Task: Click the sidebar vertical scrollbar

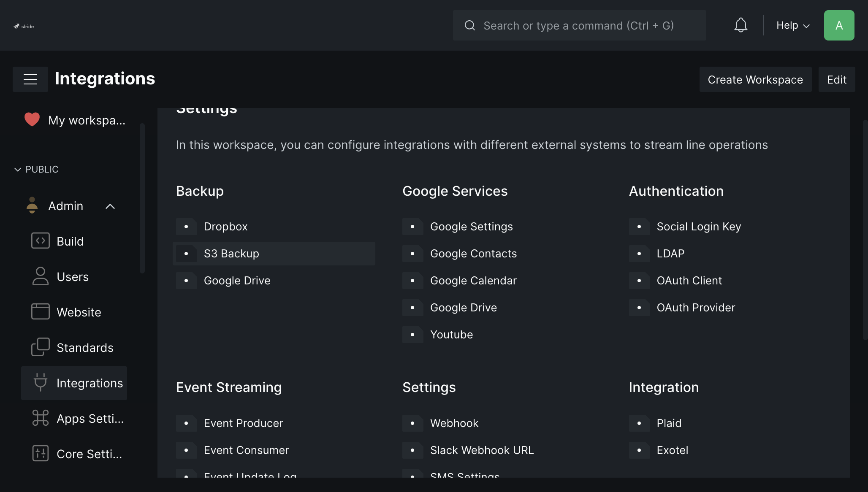Action: 142,198
